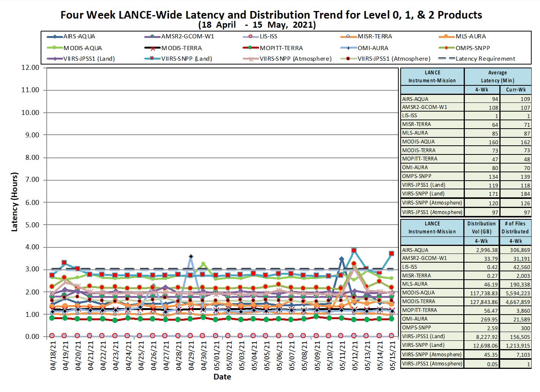Click VIIRS-SNPP (Land) legend entry
Viewport: 540px width, 392px height.
pos(178,58)
